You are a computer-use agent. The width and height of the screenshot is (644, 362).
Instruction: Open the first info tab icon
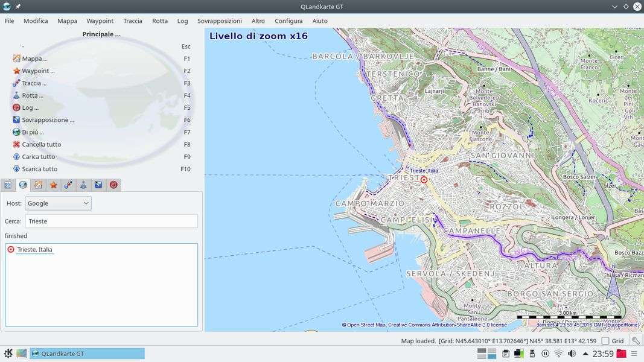pyautogui.click(x=8, y=185)
